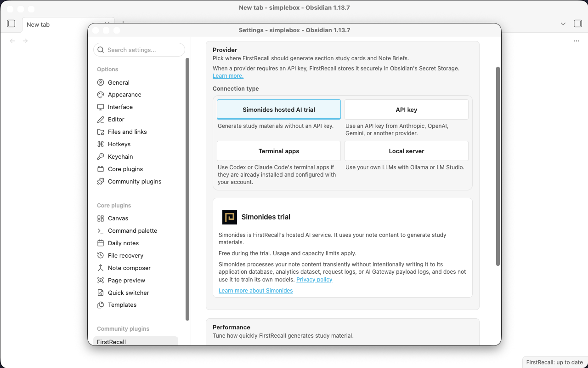The image size is (588, 368).
Task: Click the settings content scrollbar
Action: pos(498,166)
